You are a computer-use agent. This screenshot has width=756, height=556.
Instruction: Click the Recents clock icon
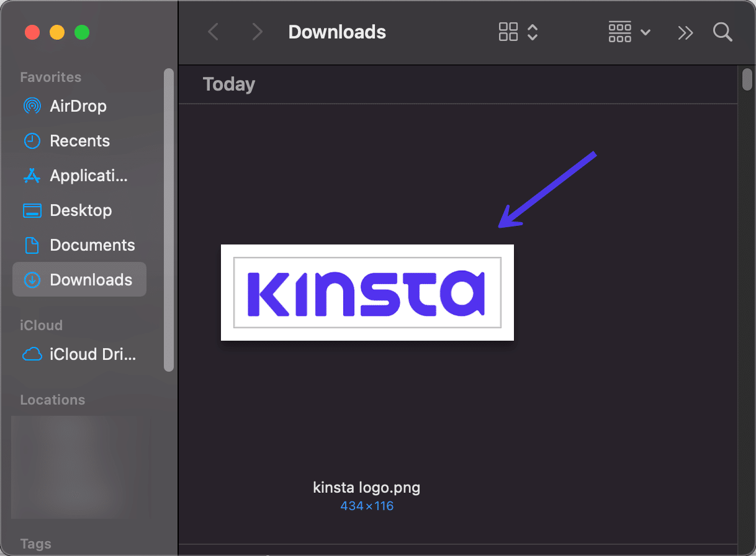click(32, 141)
